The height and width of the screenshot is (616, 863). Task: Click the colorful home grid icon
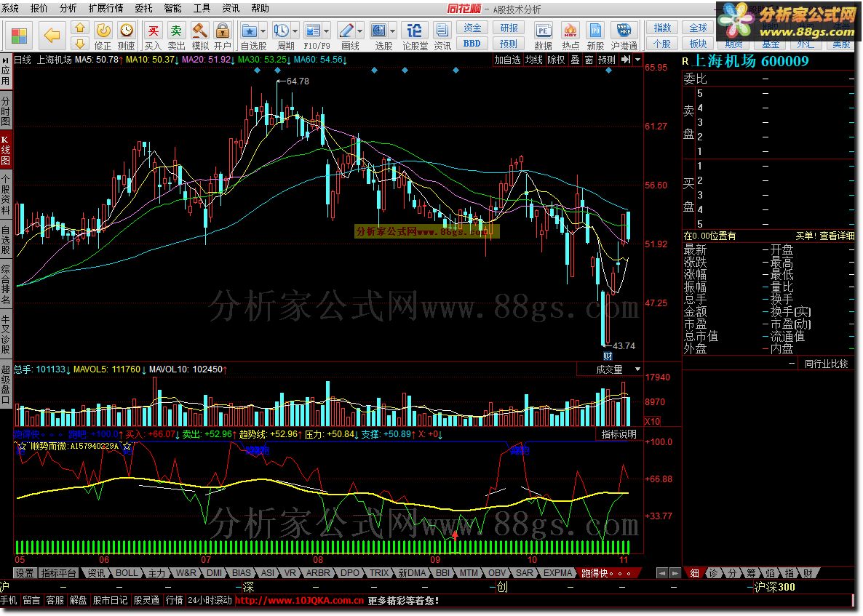point(19,36)
